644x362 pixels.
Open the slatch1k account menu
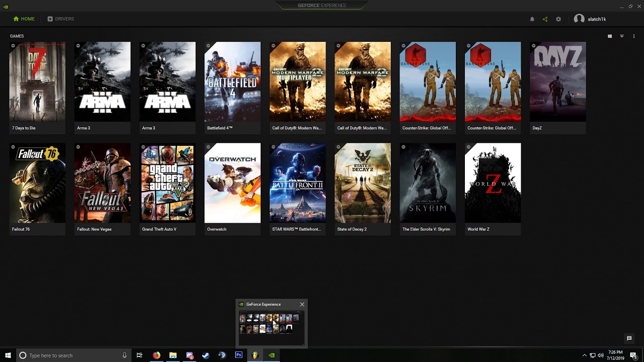pos(590,19)
